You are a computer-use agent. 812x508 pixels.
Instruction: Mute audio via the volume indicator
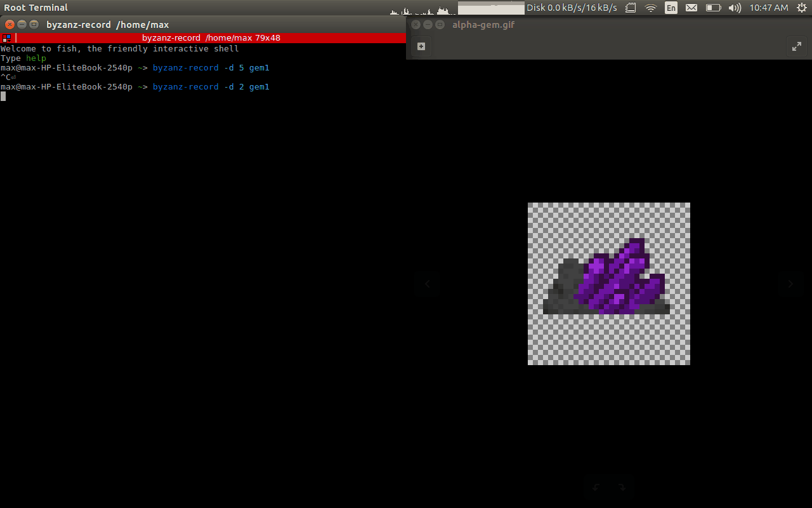[735, 8]
